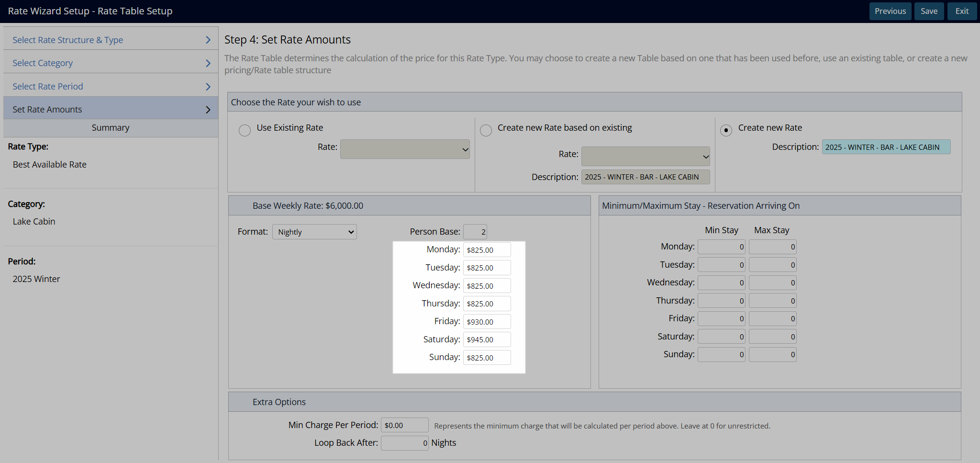This screenshot has width=980, height=463.
Task: Click Description field under based on existing
Action: pos(646,177)
